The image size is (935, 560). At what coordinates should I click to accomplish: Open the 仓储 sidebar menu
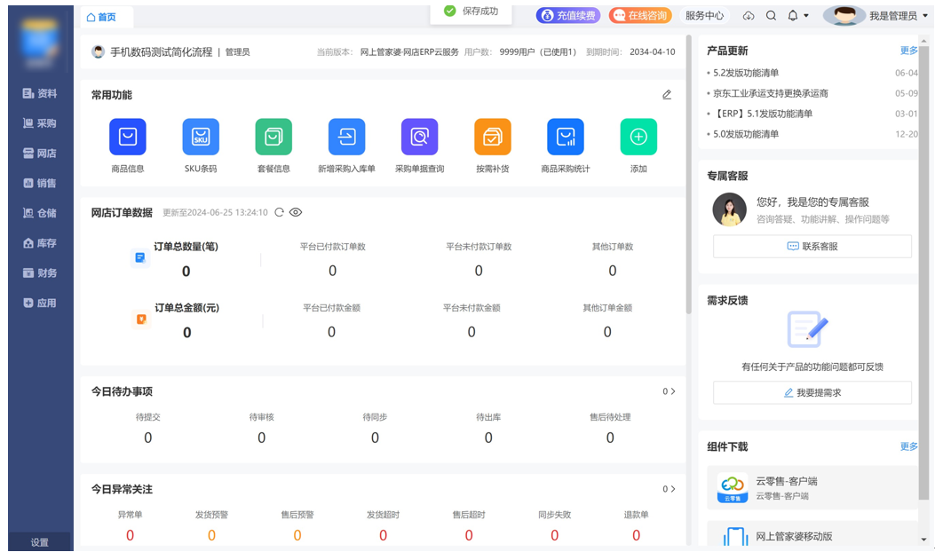[x=40, y=213]
